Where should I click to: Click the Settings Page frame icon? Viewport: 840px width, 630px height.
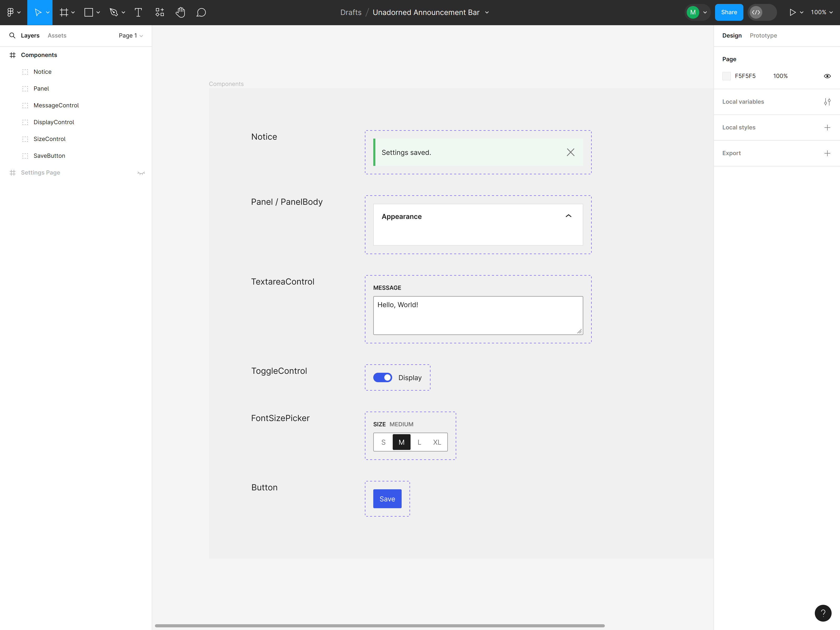13,173
